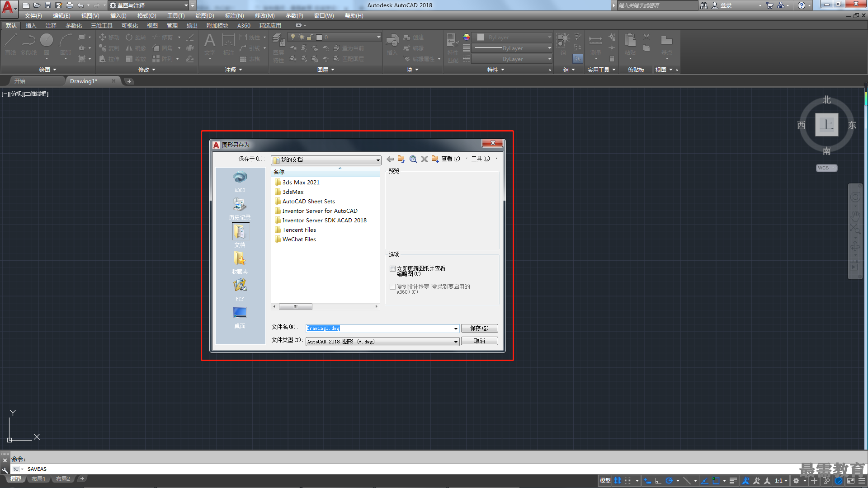Toggle snap mode dotted grid icon
The width and height of the screenshot is (868, 488).
(x=628, y=481)
